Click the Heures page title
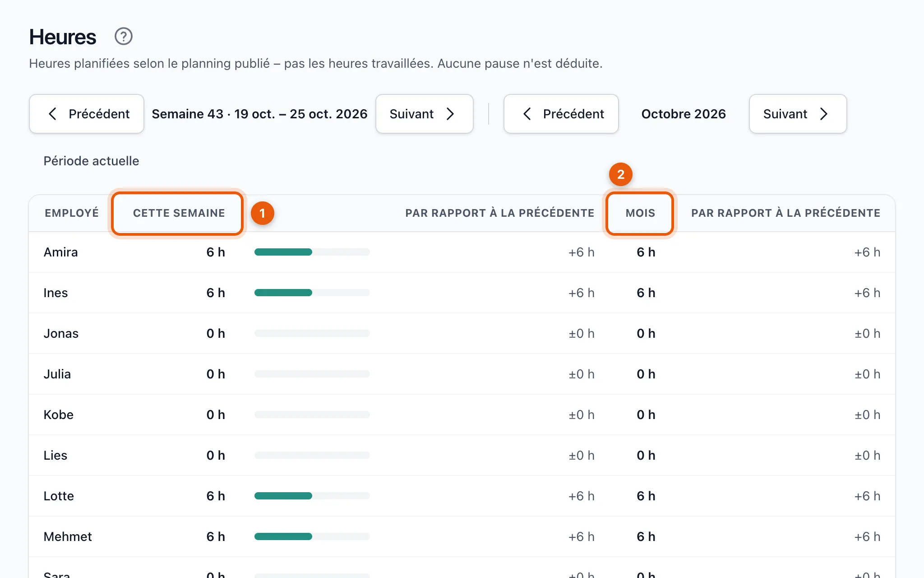The height and width of the screenshot is (578, 924). tap(63, 37)
